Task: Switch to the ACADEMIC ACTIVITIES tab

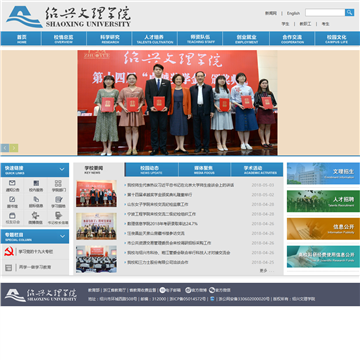Action: coord(257,170)
